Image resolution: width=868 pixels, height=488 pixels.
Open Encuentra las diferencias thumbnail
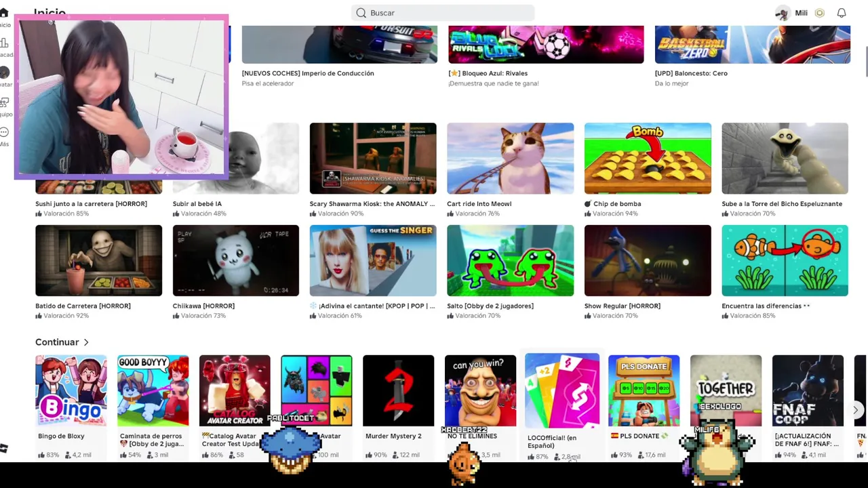coord(785,261)
